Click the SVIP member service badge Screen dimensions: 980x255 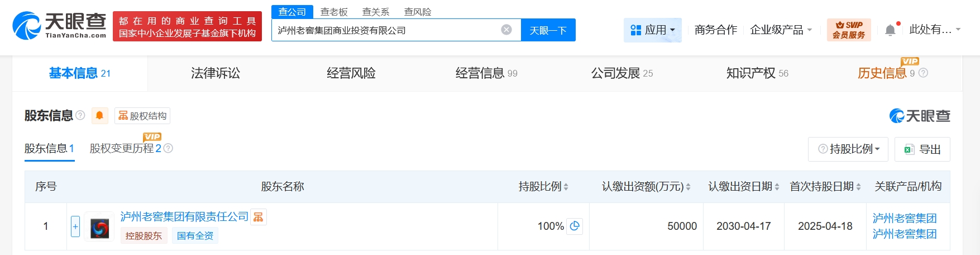coord(849,30)
